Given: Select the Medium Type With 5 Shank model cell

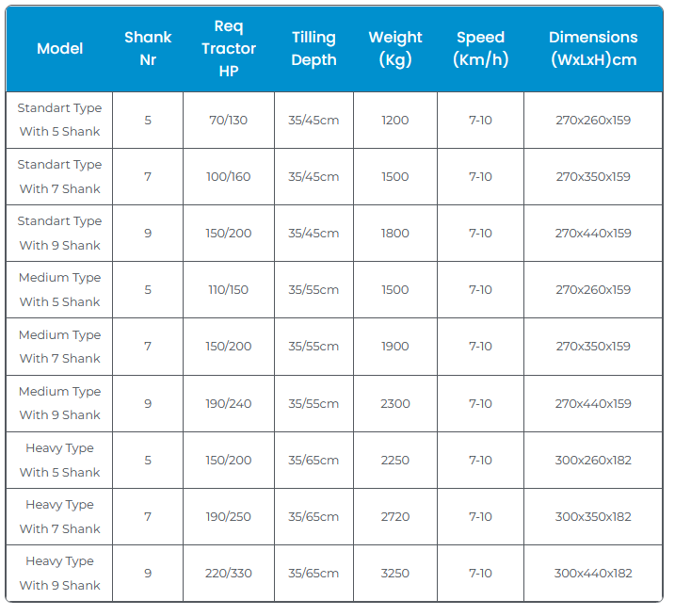Looking at the screenshot, I should coord(59,289).
